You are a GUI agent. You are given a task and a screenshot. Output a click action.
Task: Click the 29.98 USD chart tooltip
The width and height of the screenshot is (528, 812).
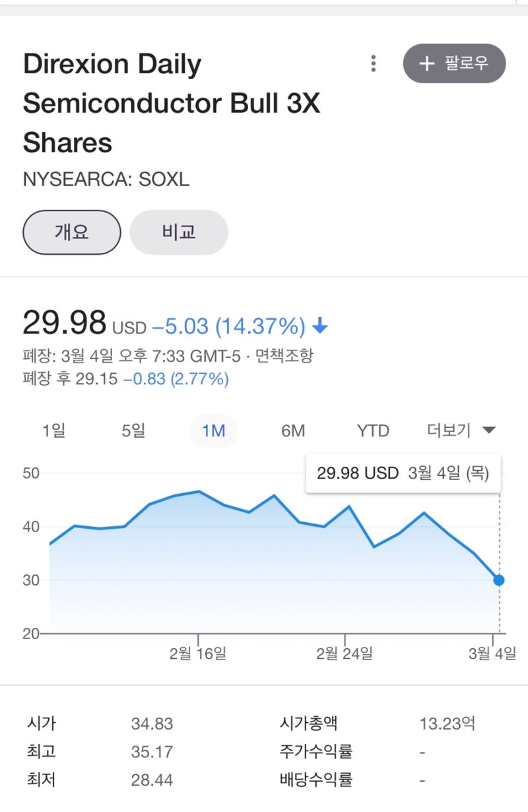coord(403,473)
